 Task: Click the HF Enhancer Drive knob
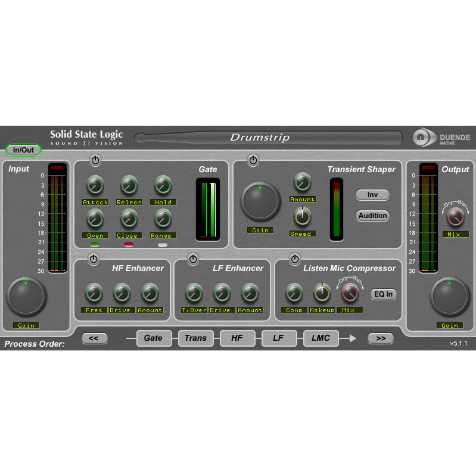[x=122, y=293]
